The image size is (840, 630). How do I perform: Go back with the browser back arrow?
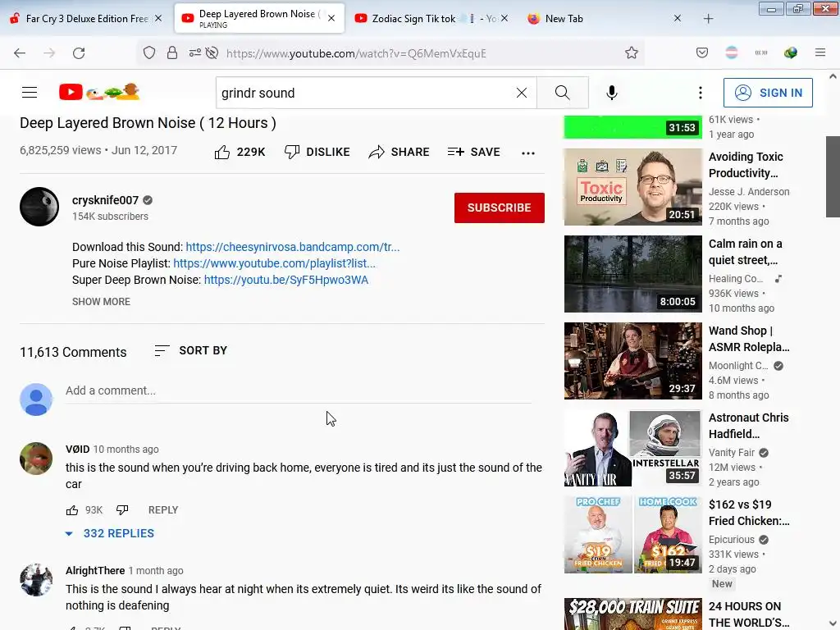click(20, 53)
